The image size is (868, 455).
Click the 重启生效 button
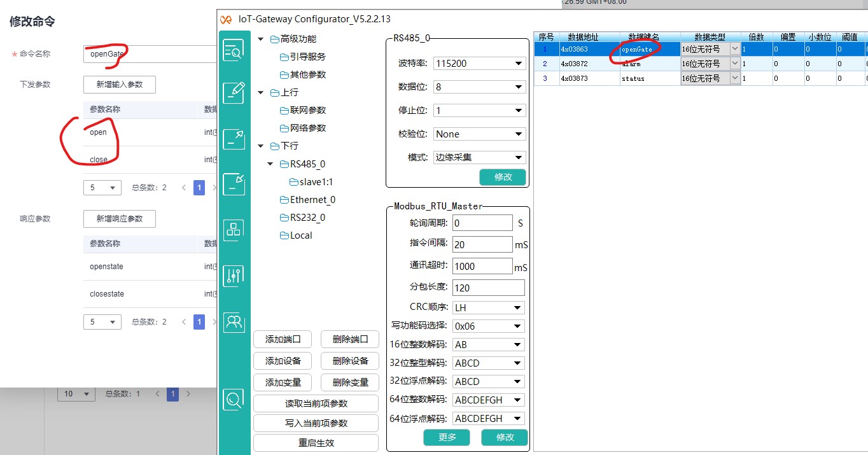click(316, 443)
